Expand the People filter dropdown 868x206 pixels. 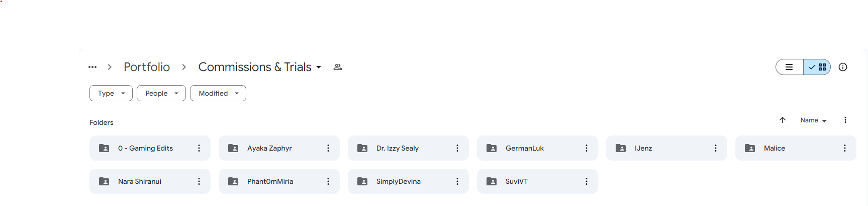(161, 93)
